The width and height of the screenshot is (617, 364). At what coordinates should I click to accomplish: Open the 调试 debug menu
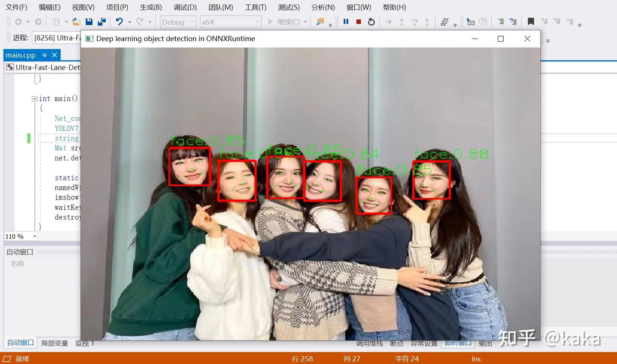point(185,7)
